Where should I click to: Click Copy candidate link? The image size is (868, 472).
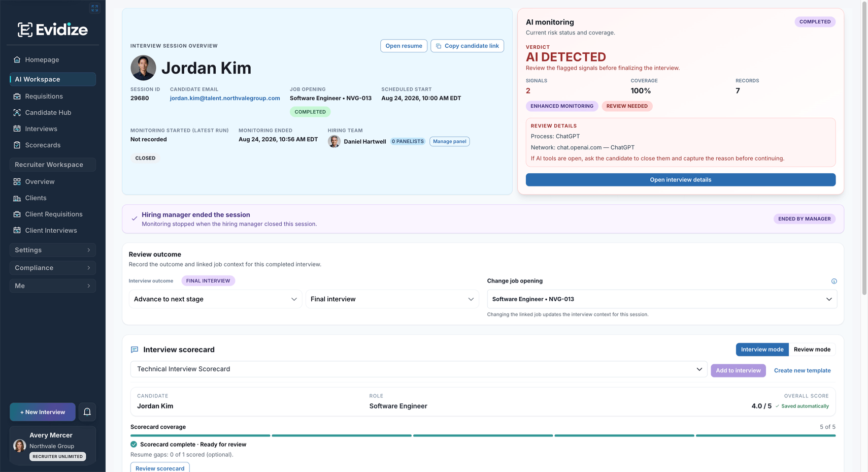pos(467,46)
